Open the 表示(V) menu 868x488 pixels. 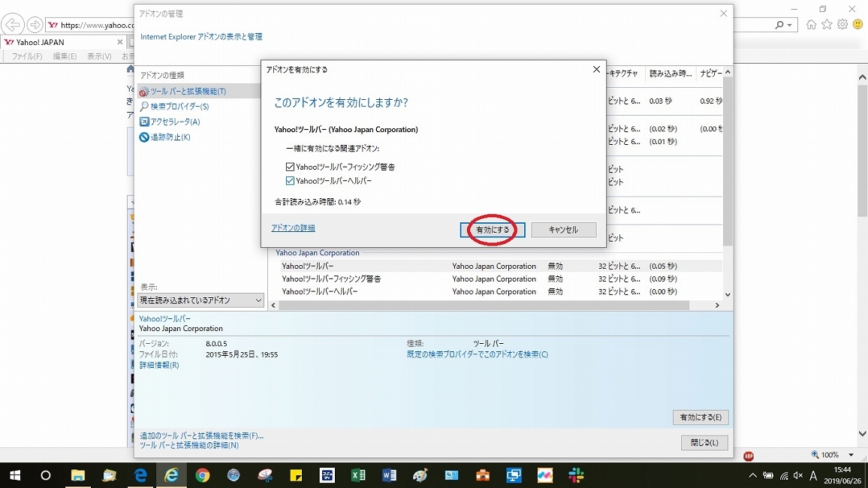pyautogui.click(x=99, y=56)
